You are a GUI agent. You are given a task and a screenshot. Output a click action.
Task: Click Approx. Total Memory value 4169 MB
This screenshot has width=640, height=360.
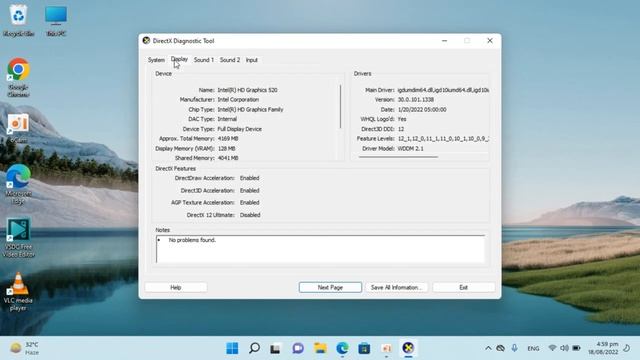click(x=228, y=139)
